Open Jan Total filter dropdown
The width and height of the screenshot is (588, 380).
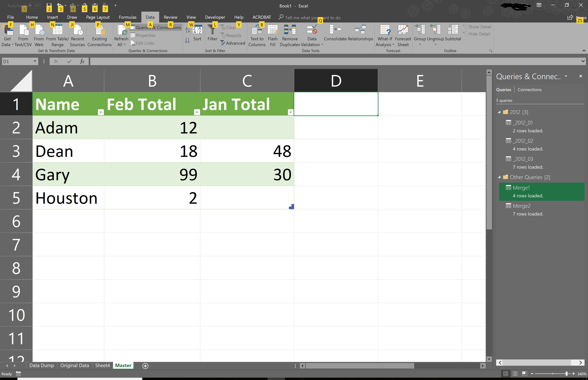(x=291, y=112)
